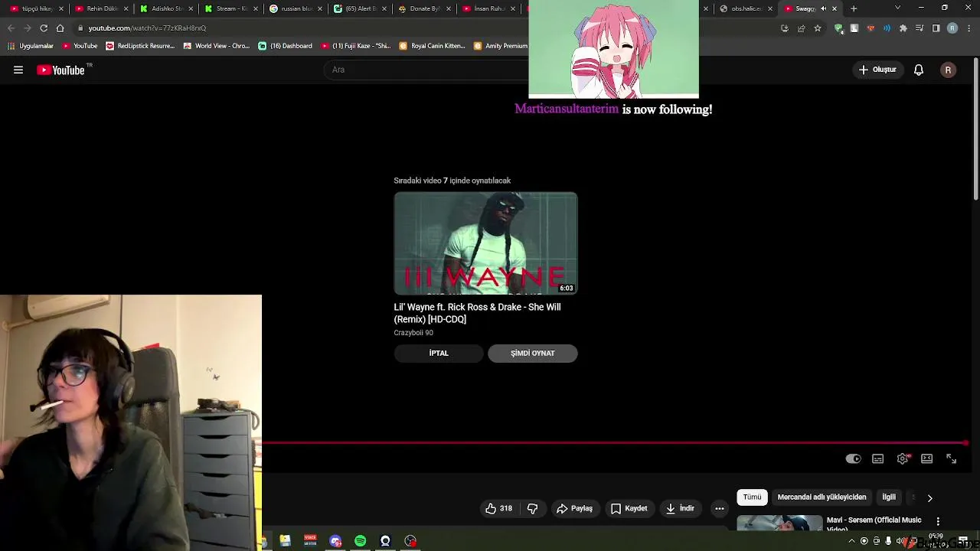Image resolution: width=980 pixels, height=551 pixels.
Task: Mute the Swaggy tab audio
Action: coord(823,8)
